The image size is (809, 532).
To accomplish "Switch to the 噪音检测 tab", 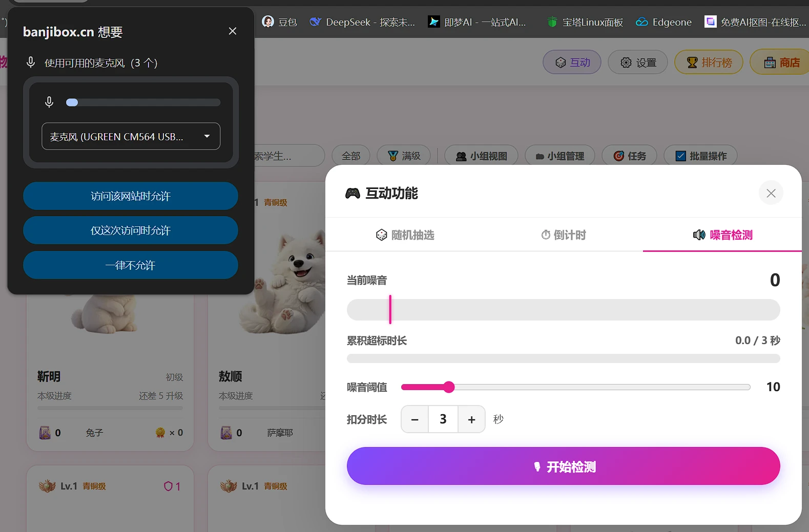I will [722, 235].
